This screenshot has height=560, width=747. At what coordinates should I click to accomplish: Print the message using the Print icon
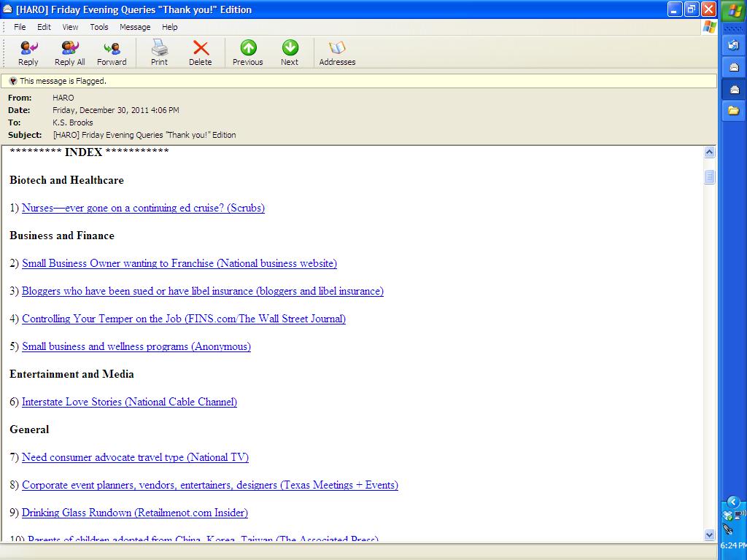159,52
